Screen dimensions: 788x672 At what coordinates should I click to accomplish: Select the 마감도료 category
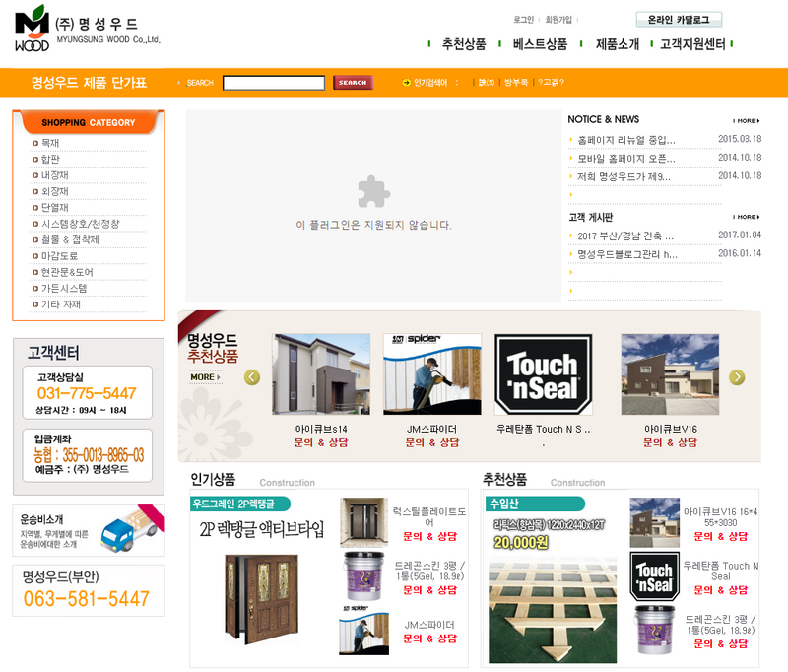59,256
